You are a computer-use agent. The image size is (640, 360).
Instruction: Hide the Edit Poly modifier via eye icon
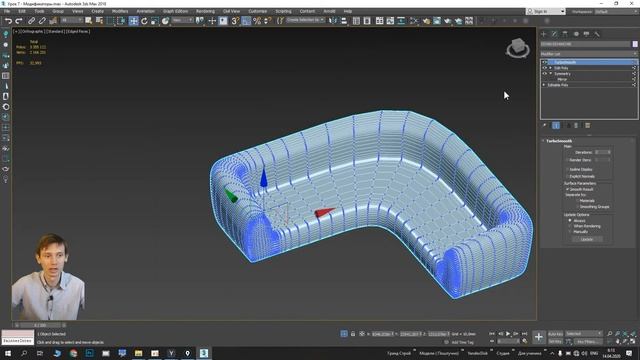[x=544, y=68]
